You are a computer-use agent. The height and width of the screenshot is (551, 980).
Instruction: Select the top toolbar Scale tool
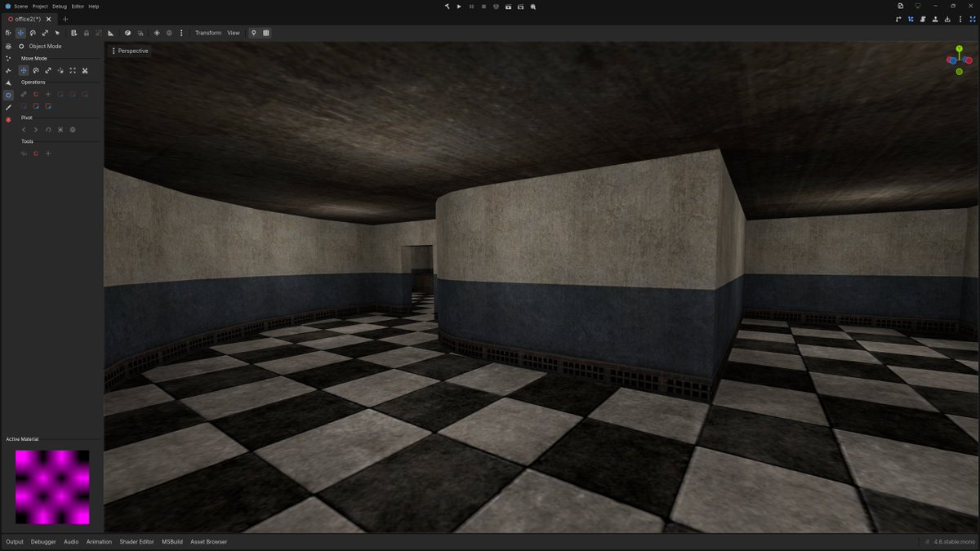tap(45, 33)
